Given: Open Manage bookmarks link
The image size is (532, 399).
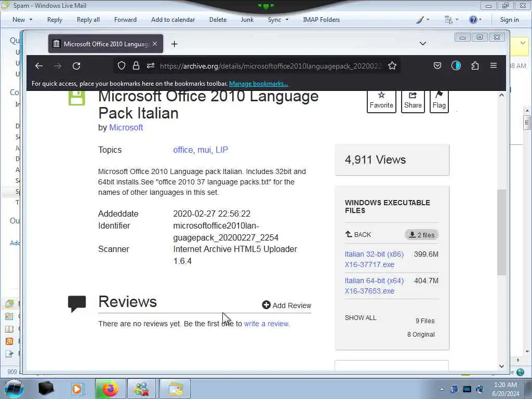Looking at the screenshot, I should click(x=259, y=84).
